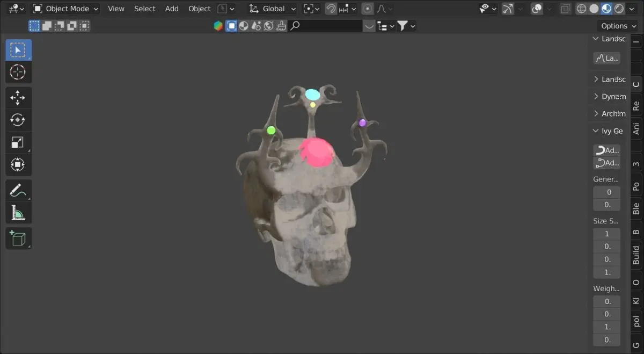Click the Gener... field showing 0

[x=607, y=192]
